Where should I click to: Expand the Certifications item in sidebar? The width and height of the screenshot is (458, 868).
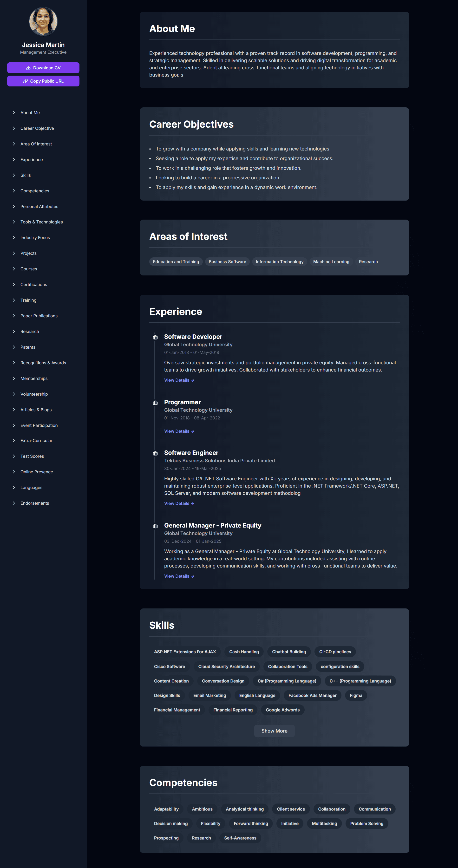[x=33, y=284]
